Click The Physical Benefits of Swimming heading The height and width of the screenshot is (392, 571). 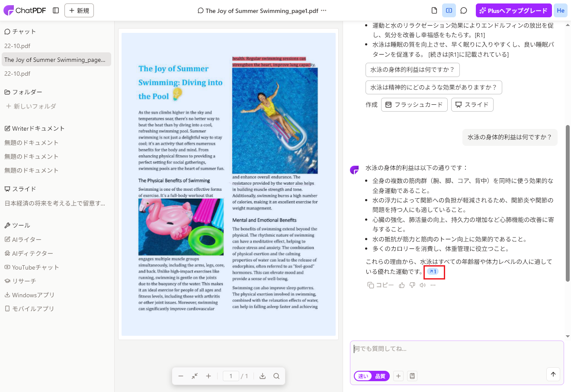(x=174, y=180)
